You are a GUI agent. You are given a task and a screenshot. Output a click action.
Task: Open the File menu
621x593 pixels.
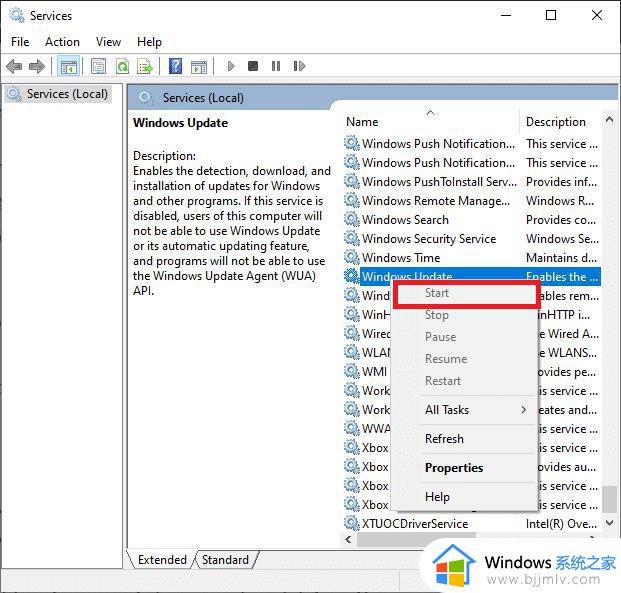(20, 42)
